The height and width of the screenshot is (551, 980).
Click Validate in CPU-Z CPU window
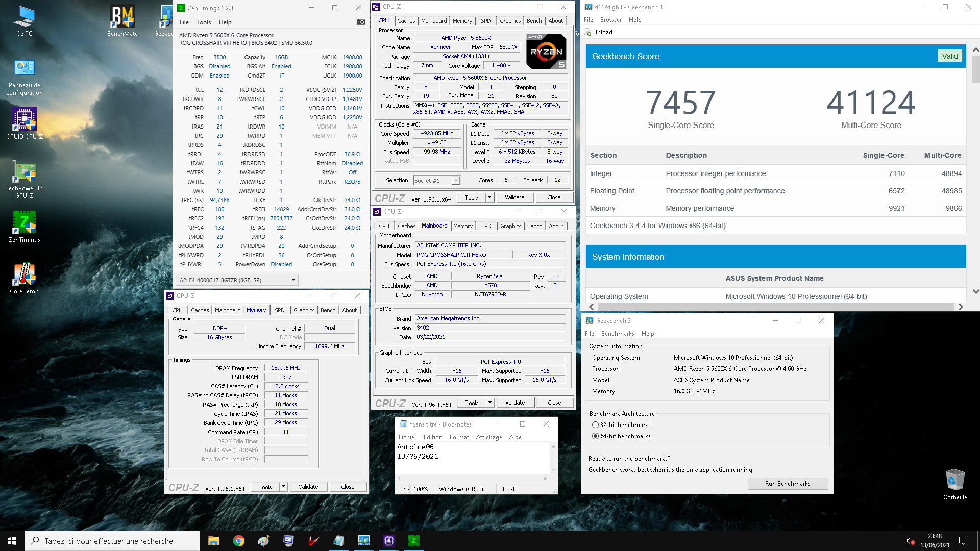(514, 197)
